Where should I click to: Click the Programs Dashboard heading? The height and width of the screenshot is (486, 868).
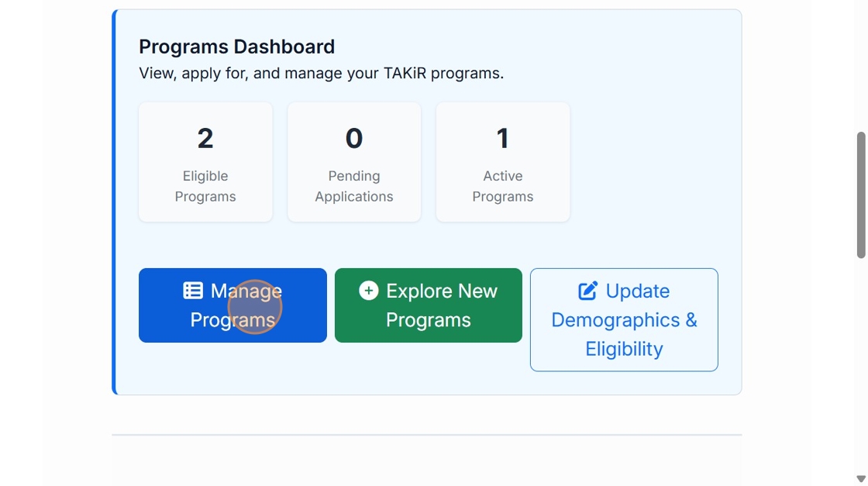[x=236, y=47]
